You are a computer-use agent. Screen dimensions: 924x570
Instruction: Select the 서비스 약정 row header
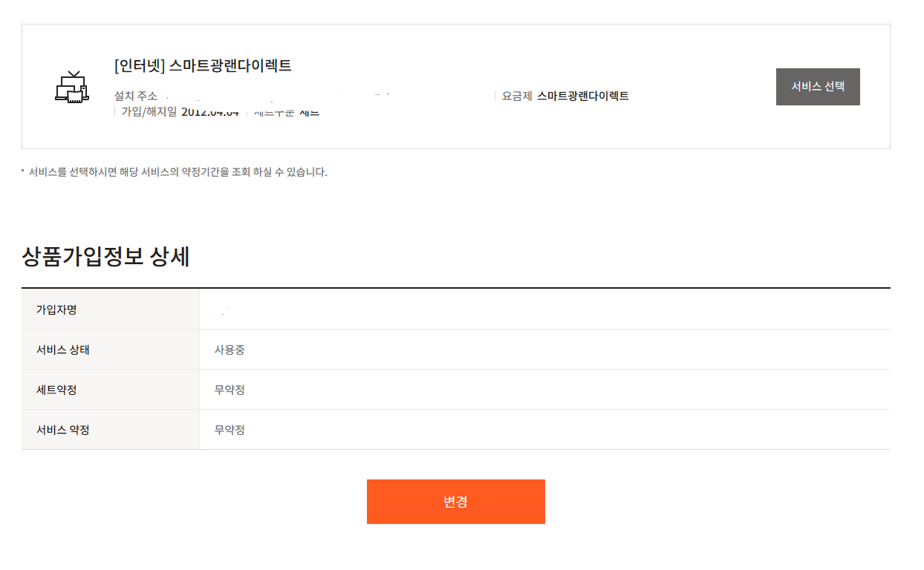coord(63,430)
